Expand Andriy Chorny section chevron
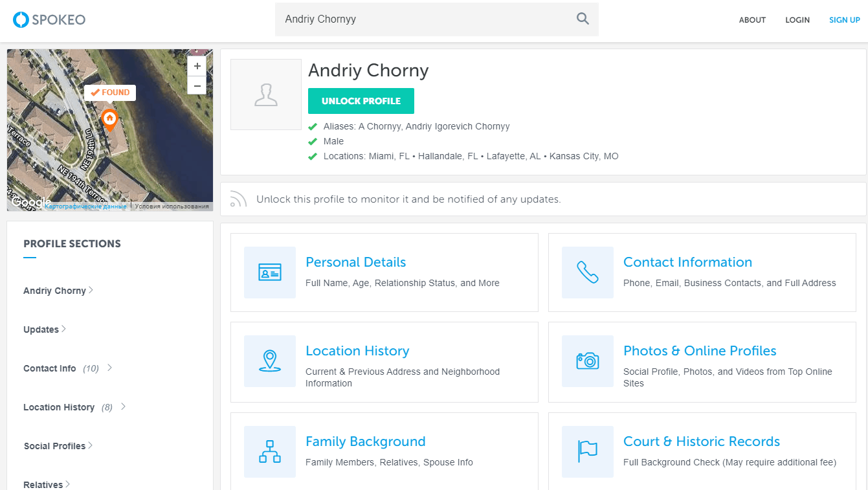 coord(91,291)
